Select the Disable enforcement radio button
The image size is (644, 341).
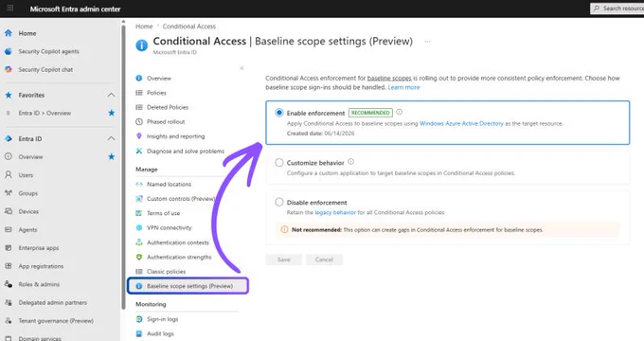pyautogui.click(x=279, y=202)
